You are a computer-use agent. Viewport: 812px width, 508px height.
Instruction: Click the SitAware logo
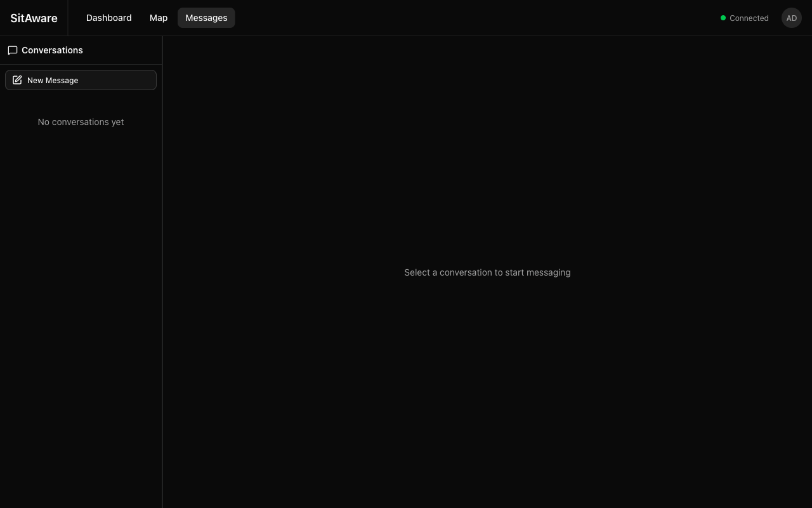click(x=34, y=18)
